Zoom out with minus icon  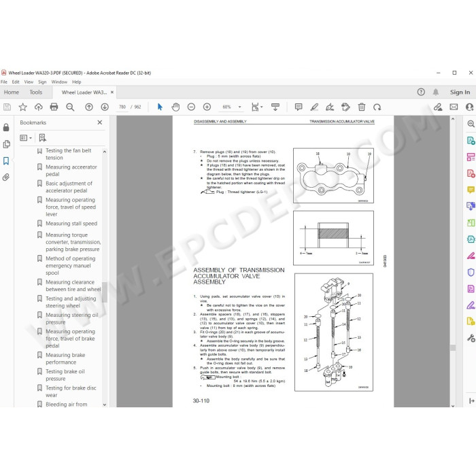191,107
